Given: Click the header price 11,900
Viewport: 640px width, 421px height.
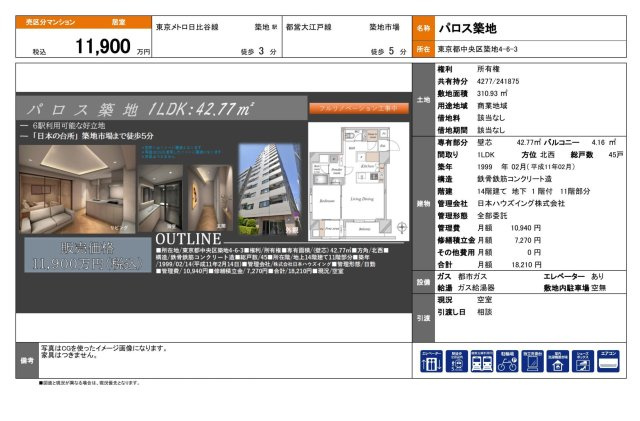Looking at the screenshot, I should pos(103,46).
